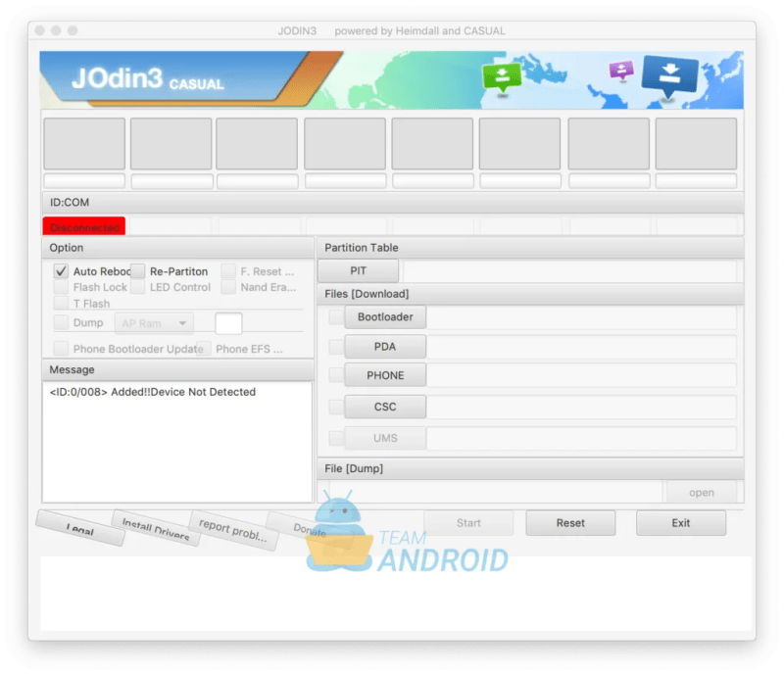This screenshot has width=784, height=675.
Task: Click the Message section header
Action: pos(72,370)
